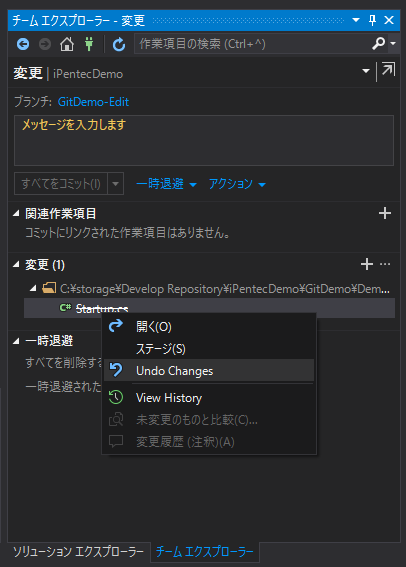Viewport: 406px width, 567px height.
Task: Click the ブランチ: label
Action: pyautogui.click(x=33, y=102)
